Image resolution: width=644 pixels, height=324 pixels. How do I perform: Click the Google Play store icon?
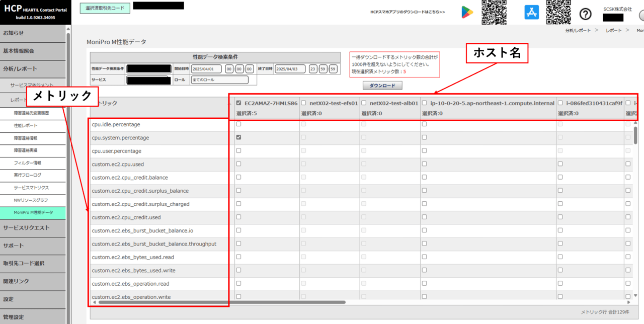[x=467, y=13]
